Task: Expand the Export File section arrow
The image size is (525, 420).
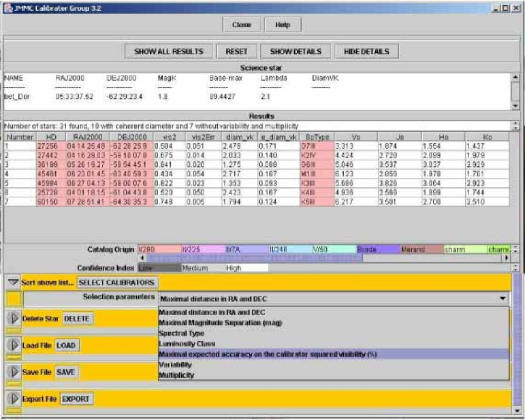Action: coord(13,398)
